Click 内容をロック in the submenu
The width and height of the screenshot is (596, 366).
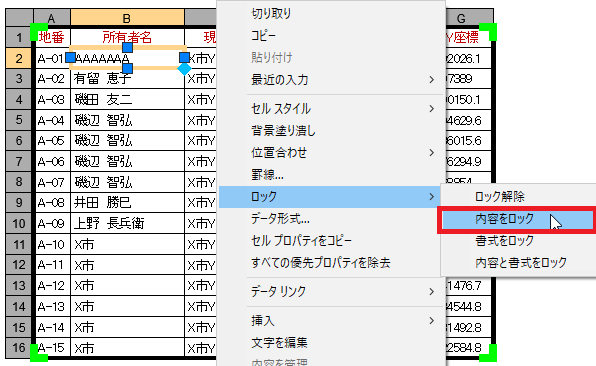(x=517, y=219)
